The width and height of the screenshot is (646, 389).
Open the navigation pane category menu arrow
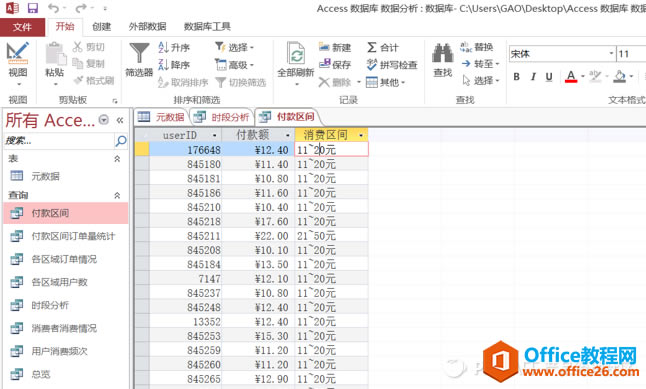[104, 120]
